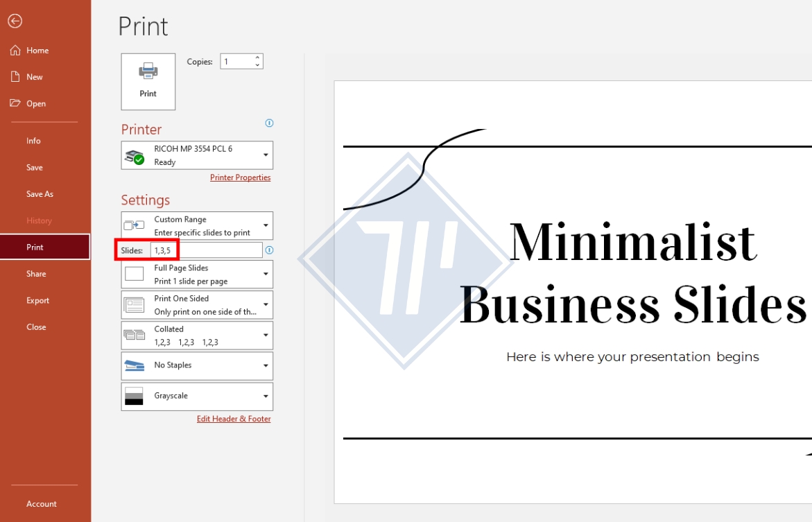812x522 pixels.
Task: Click the printer icon on Print button
Action: (x=148, y=71)
